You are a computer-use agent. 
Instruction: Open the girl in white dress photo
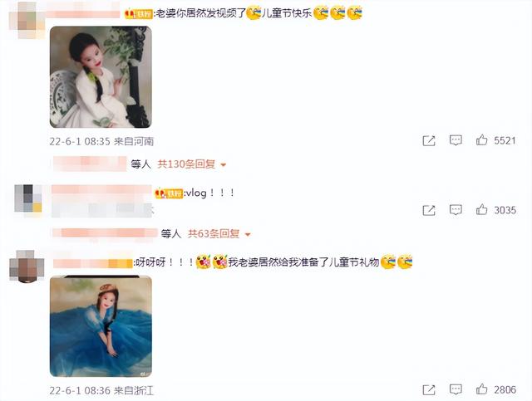[101, 77]
